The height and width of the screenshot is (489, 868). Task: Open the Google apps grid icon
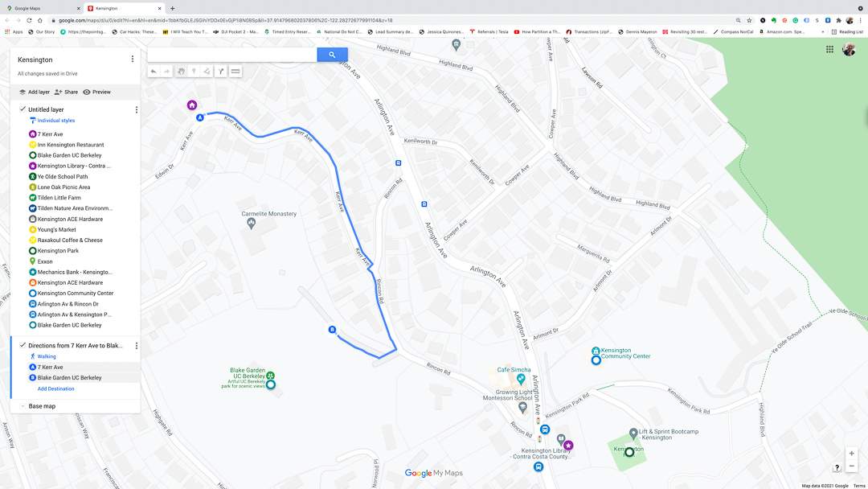point(829,49)
